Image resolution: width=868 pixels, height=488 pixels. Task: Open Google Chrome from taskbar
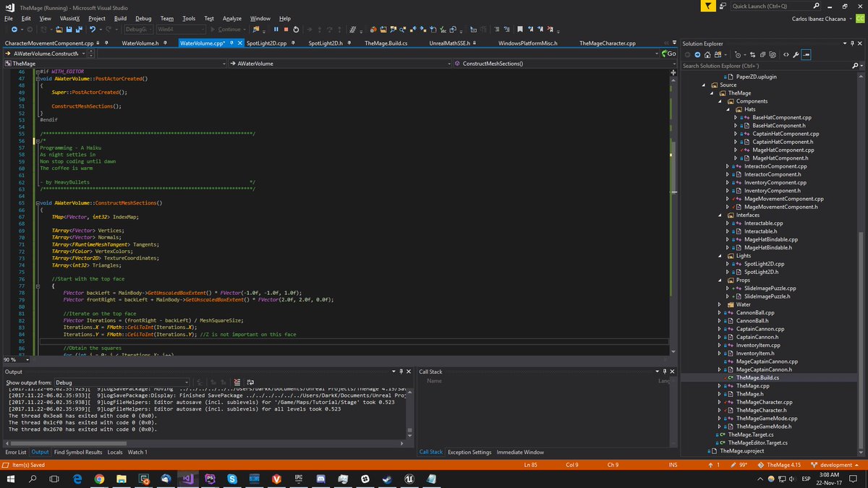coord(99,479)
